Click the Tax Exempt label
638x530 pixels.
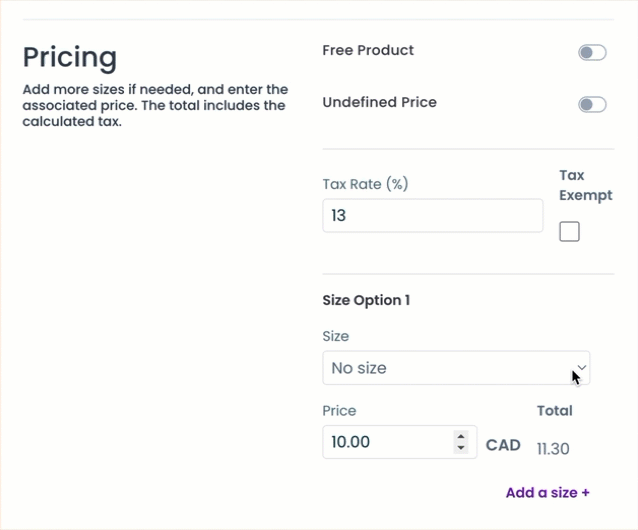tap(585, 185)
